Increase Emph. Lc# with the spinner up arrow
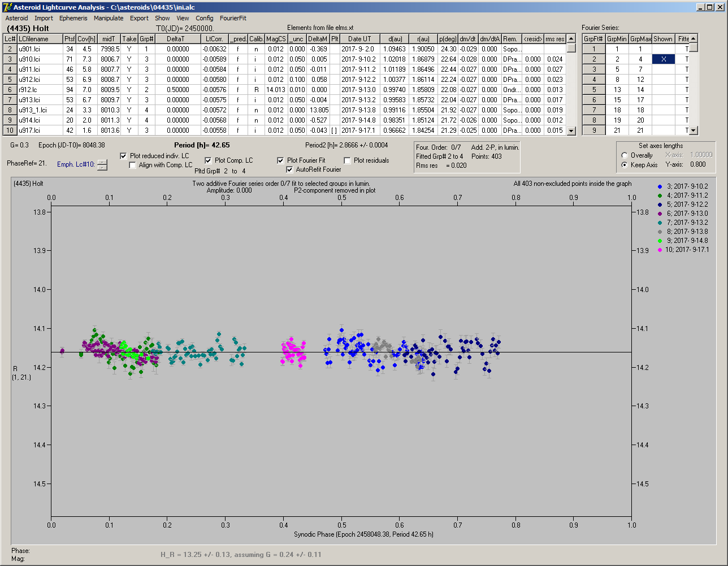728x566 pixels. pyautogui.click(x=102, y=162)
